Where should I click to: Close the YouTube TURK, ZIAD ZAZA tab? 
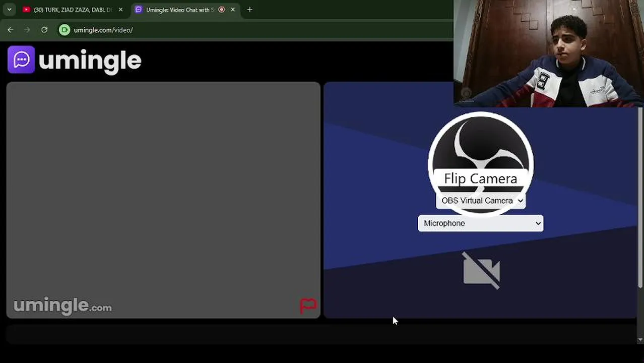[120, 10]
